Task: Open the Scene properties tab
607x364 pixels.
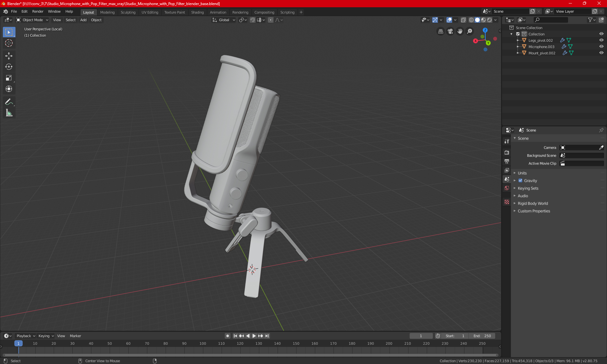Action: click(507, 179)
